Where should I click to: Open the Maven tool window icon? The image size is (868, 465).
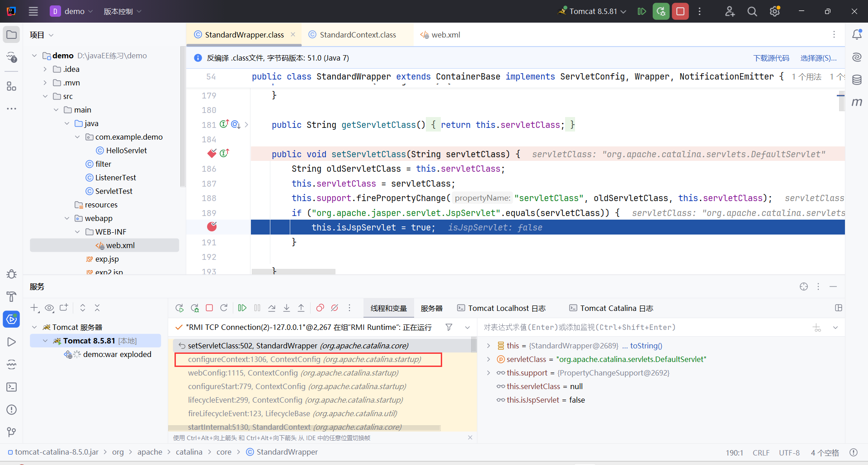[x=857, y=103]
